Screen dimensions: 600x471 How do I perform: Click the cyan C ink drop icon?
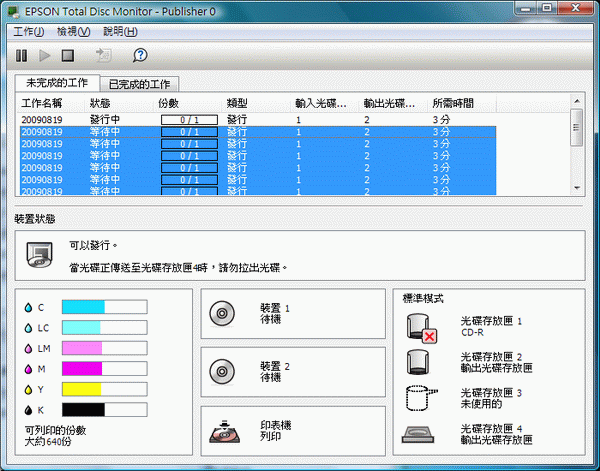pyautogui.click(x=28, y=308)
